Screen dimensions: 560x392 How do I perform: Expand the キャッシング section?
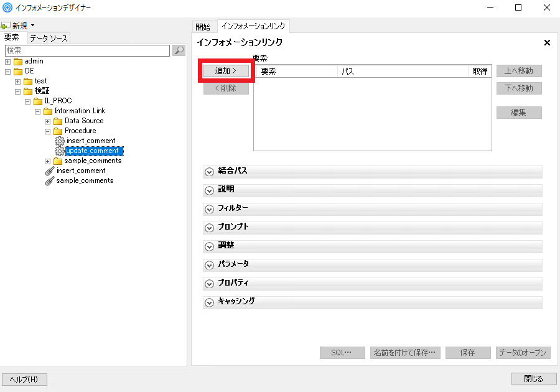pyautogui.click(x=209, y=302)
